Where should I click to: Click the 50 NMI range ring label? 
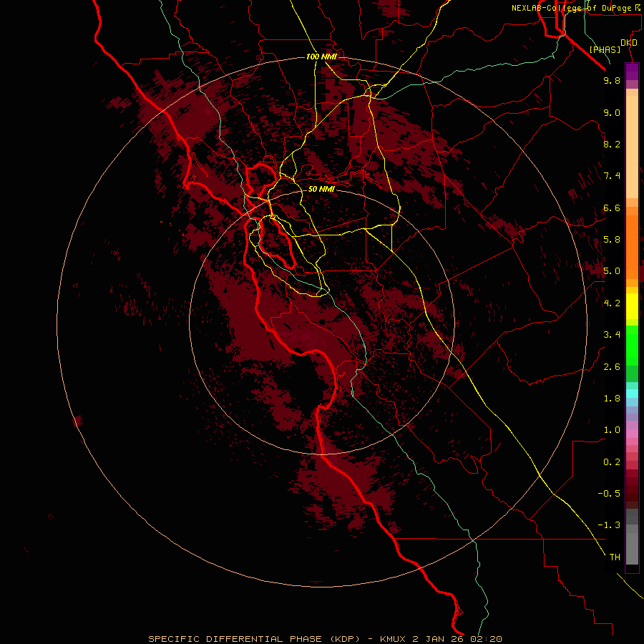[321, 189]
